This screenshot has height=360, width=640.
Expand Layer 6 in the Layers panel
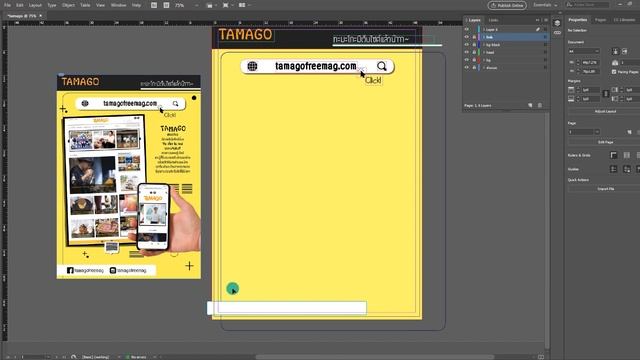point(484,29)
